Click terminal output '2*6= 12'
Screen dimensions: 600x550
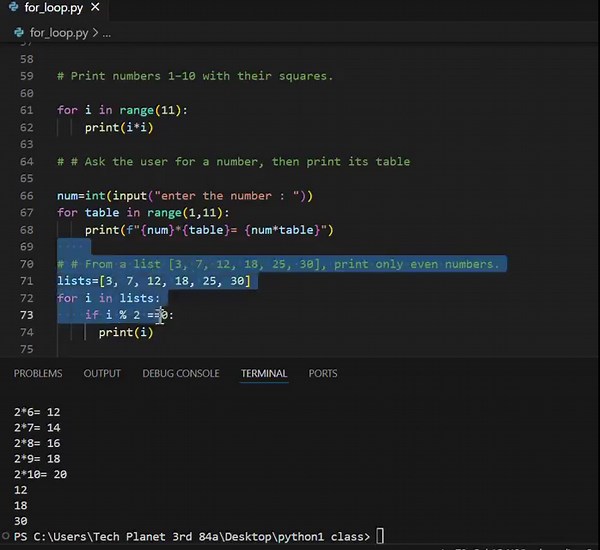tap(37, 412)
